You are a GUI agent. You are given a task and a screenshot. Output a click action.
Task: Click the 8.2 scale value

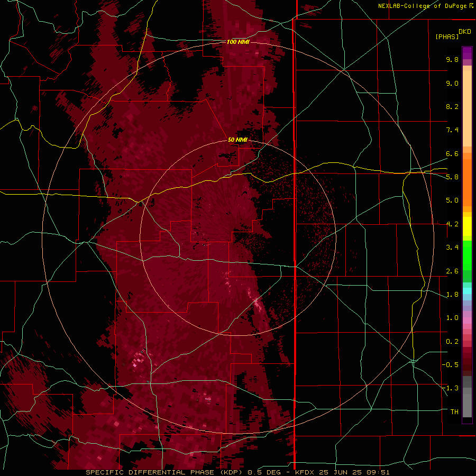(452, 106)
